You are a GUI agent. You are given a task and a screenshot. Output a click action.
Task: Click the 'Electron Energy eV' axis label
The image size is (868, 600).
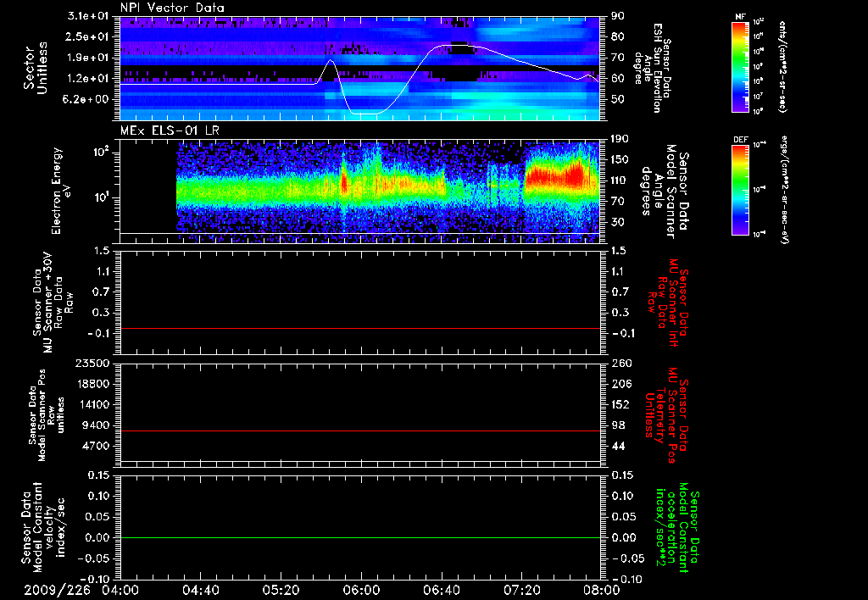point(61,191)
